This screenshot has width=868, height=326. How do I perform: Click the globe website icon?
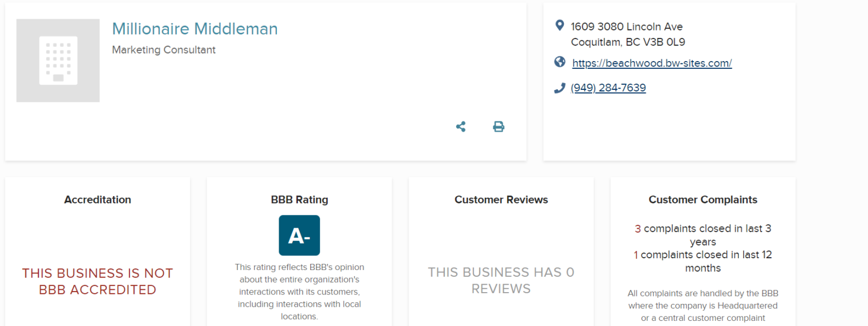(x=559, y=62)
